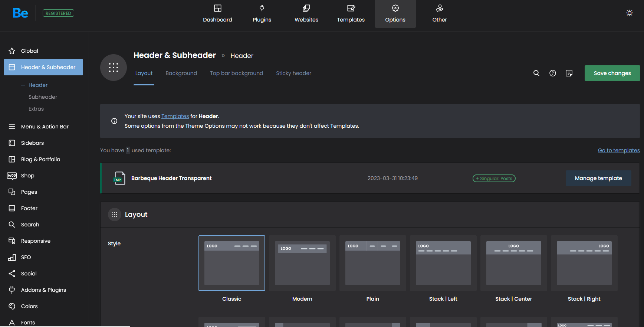644x327 pixels.
Task: Choose the Stack | Left header style
Action: point(443,263)
